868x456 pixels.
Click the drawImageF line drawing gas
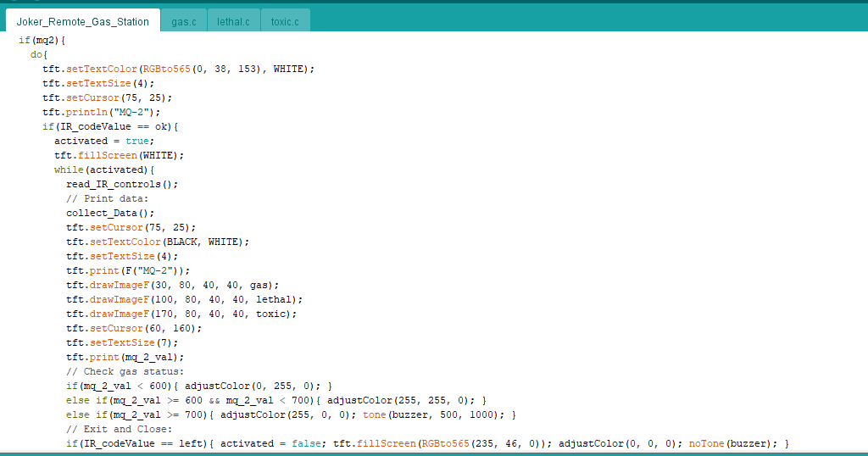172,285
